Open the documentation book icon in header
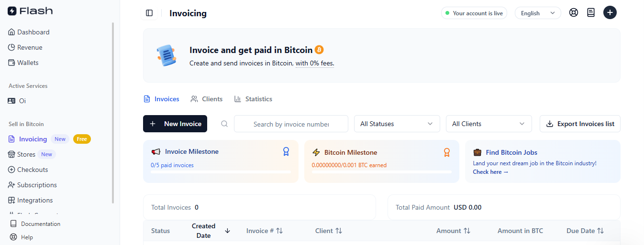This screenshot has height=245, width=644. (591, 13)
